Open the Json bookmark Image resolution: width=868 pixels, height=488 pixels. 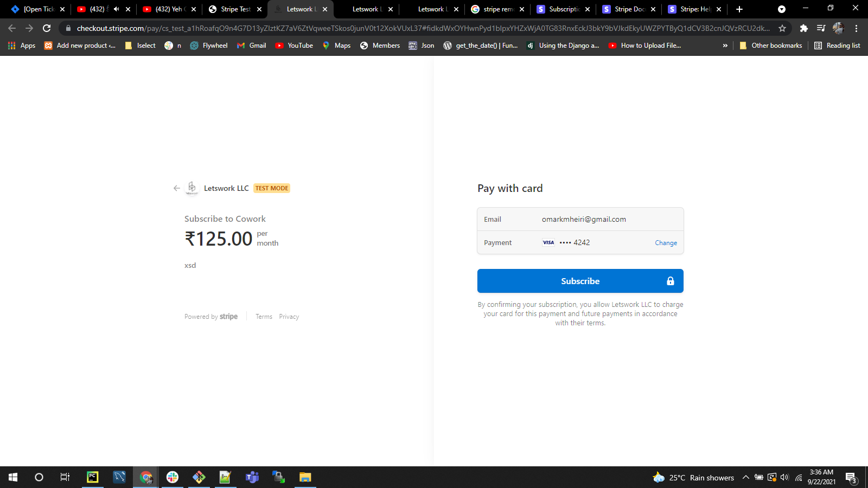[x=422, y=46]
